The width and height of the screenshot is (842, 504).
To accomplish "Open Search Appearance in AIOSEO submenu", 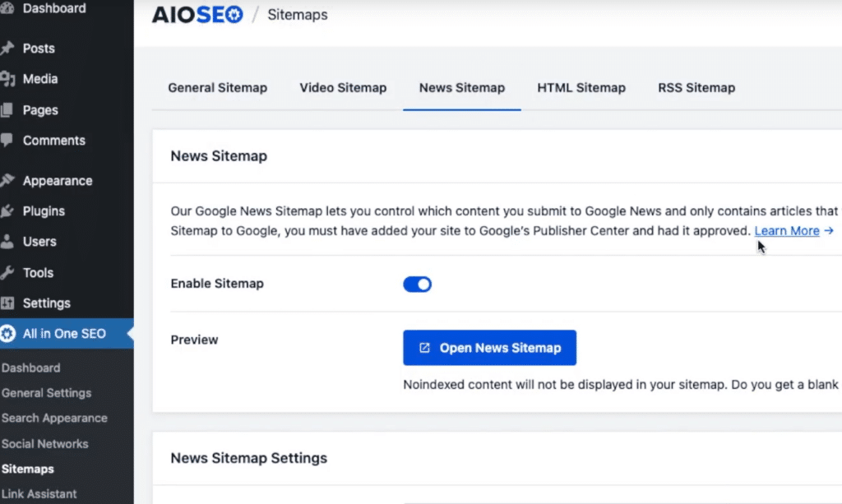I will click(x=54, y=418).
